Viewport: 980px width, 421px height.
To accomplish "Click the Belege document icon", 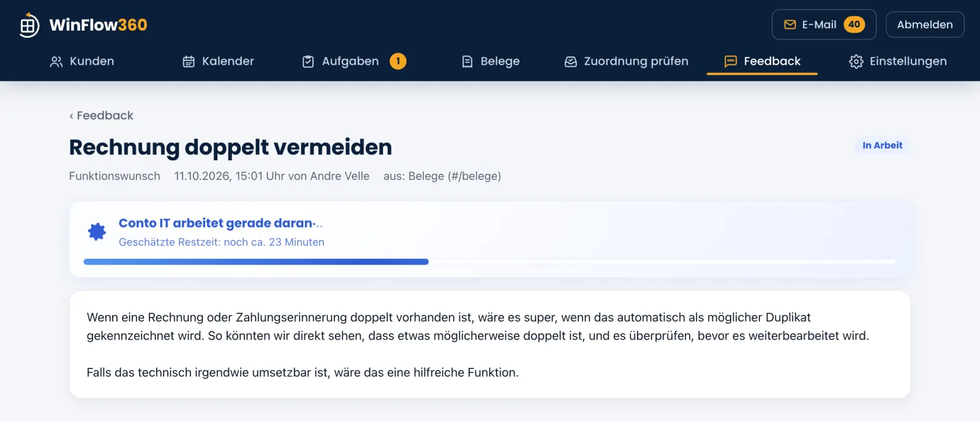I will click(x=467, y=62).
